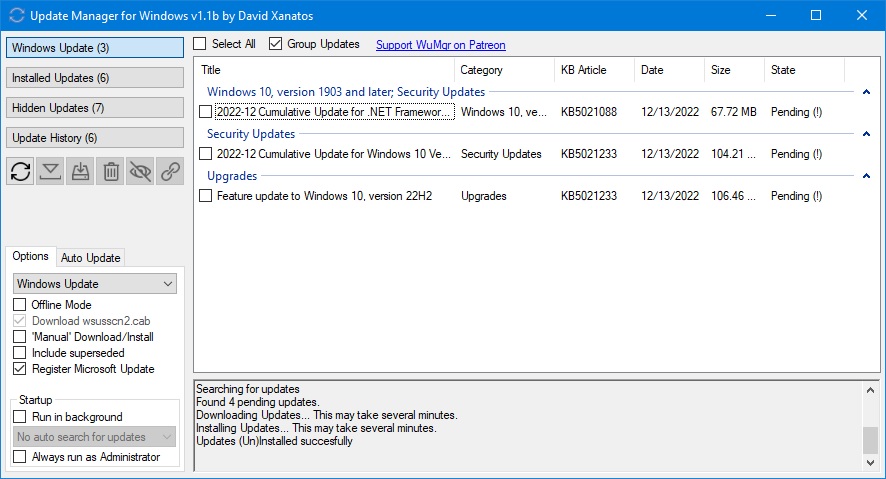The height and width of the screenshot is (479, 886).
Task: Toggle Include superseded checkbox
Action: tap(20, 353)
